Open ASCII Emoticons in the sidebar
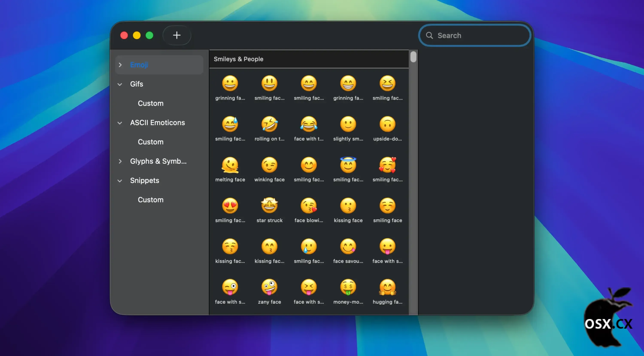Image resolution: width=644 pixels, height=356 pixels. (x=157, y=123)
